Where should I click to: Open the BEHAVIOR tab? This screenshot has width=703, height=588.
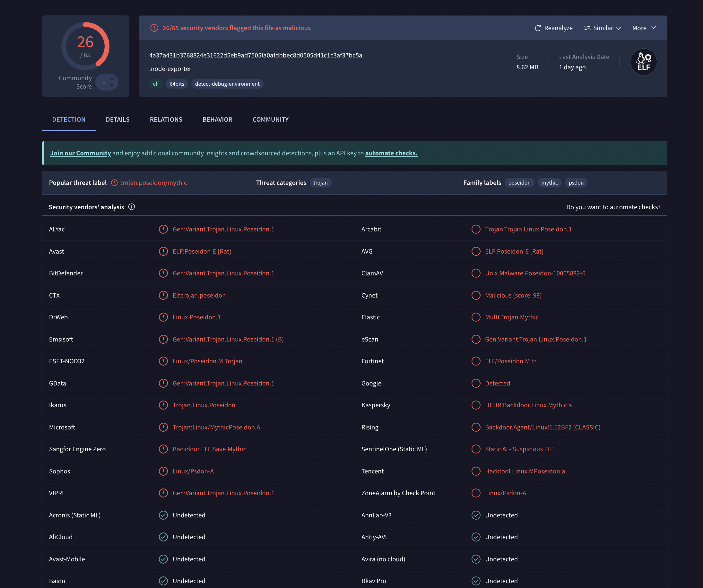[x=217, y=119]
